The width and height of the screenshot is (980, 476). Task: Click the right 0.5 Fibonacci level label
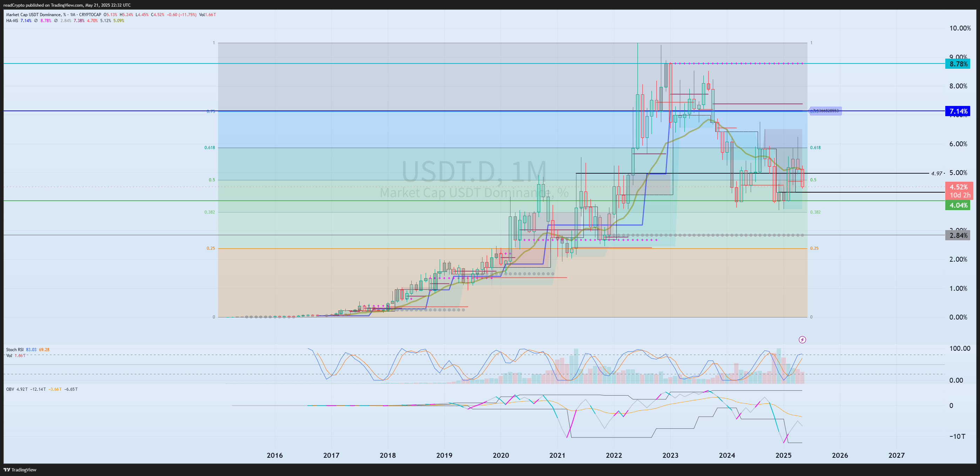coord(813,180)
